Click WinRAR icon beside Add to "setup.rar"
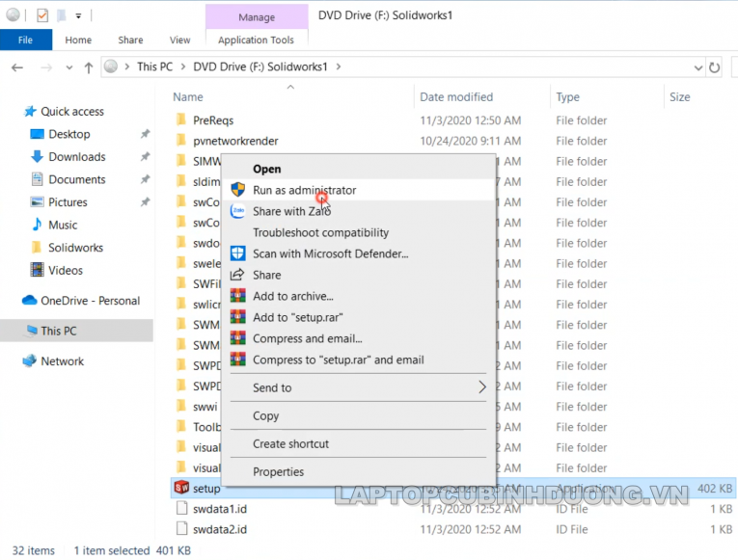 237,317
